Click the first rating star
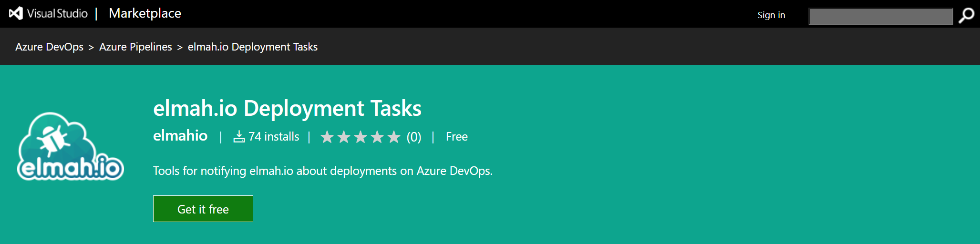The height and width of the screenshot is (244, 980). pos(327,137)
